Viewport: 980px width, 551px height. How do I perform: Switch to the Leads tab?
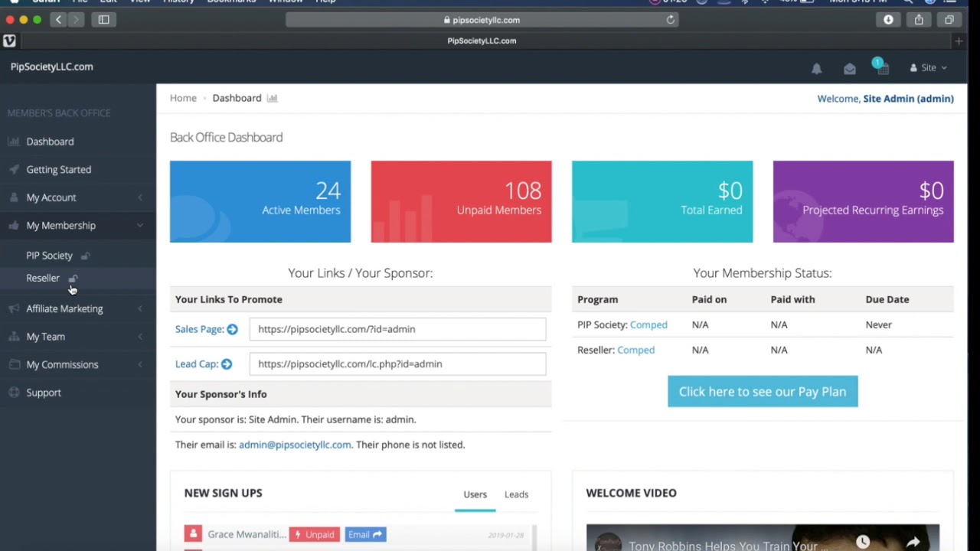pyautogui.click(x=516, y=494)
